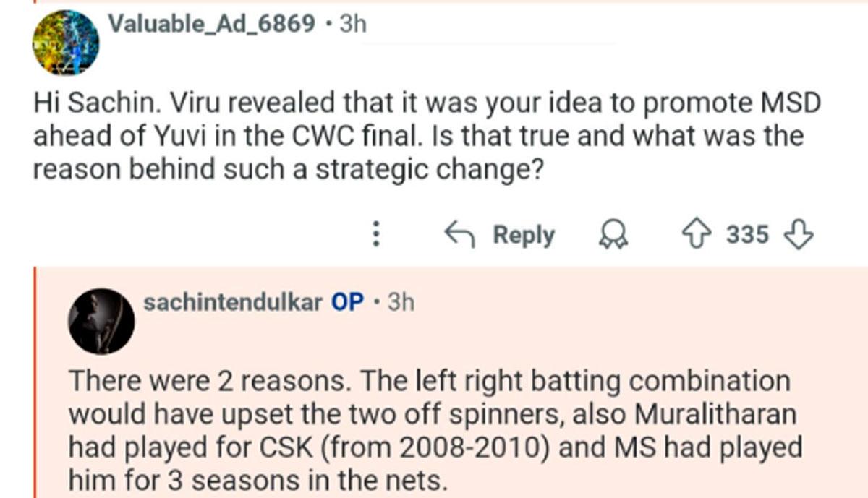The width and height of the screenshot is (868, 498).
Task: Open the three-dot more options menu
Action: pos(376,234)
